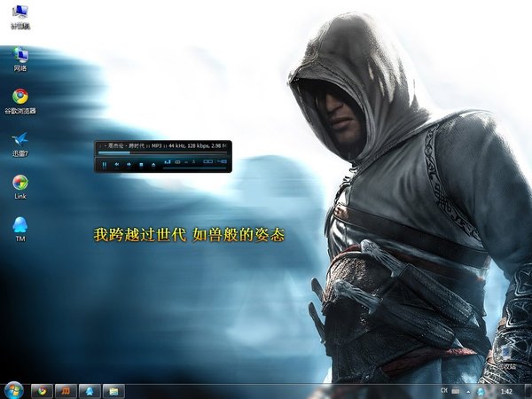Pause the playing song in music player

(x=105, y=164)
